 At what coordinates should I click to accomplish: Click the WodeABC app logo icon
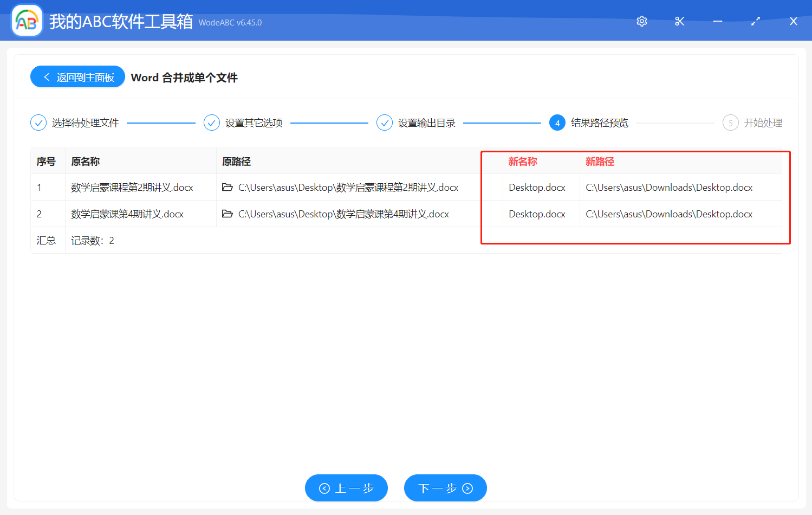[x=27, y=21]
